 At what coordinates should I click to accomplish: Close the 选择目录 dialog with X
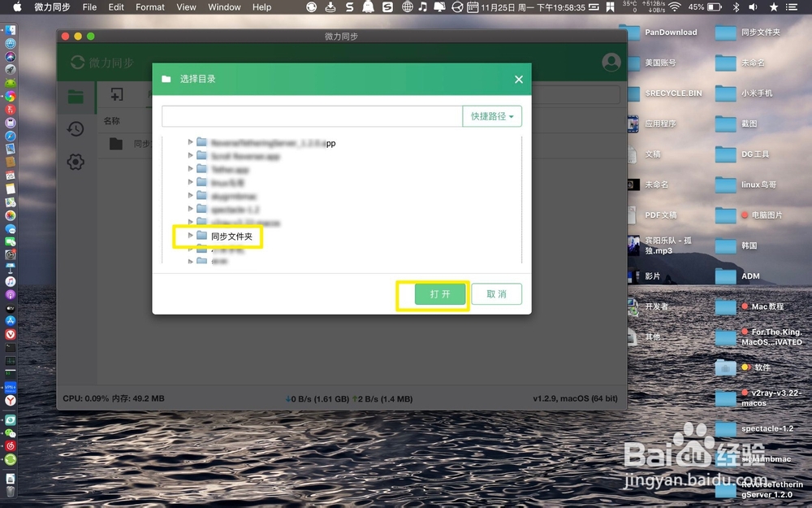pos(518,80)
